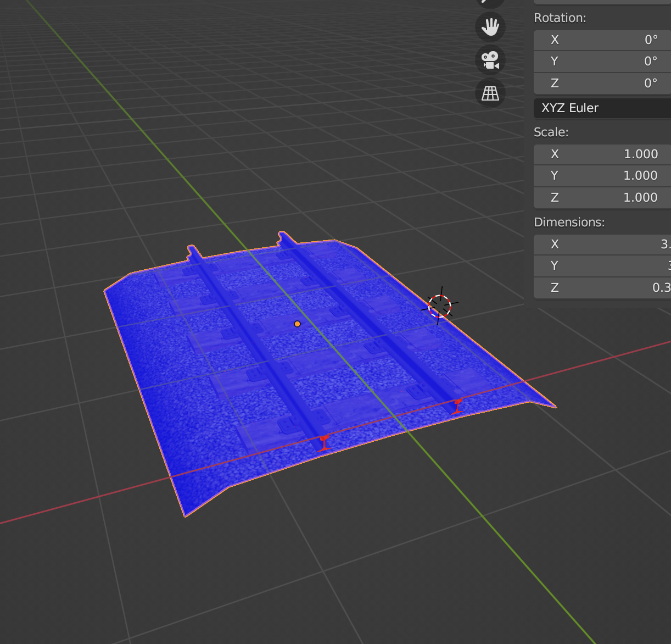Edit Rotation Z field value

pyautogui.click(x=602, y=84)
